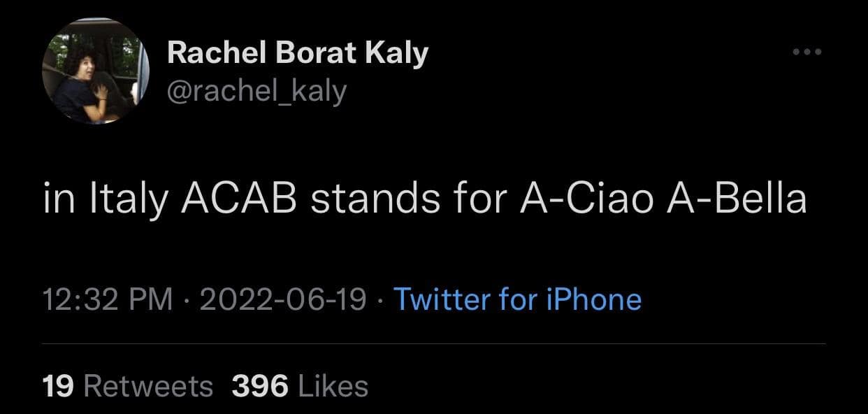Open the Rachel Borat Kaly display name
This screenshot has width=868, height=414.
(x=297, y=52)
